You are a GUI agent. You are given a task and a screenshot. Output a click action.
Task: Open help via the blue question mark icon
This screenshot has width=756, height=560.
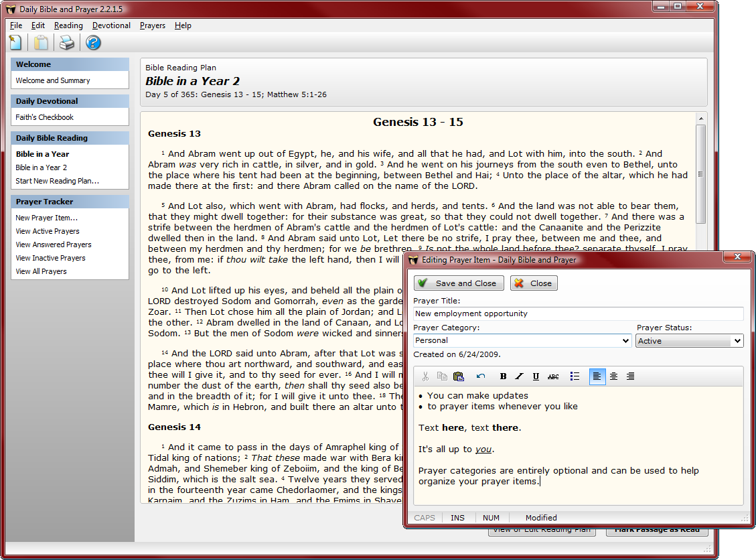click(93, 43)
